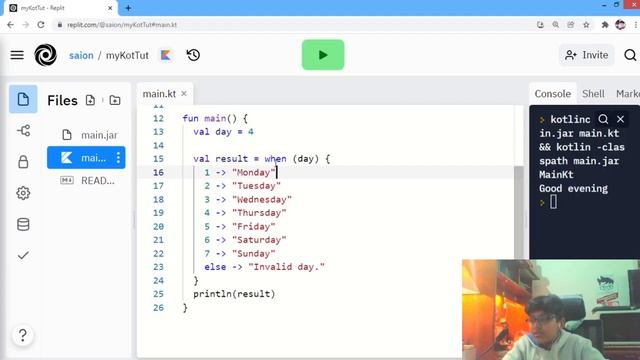640x360 pixels.
Task: Open main.jar in the file tree
Action: (86, 135)
